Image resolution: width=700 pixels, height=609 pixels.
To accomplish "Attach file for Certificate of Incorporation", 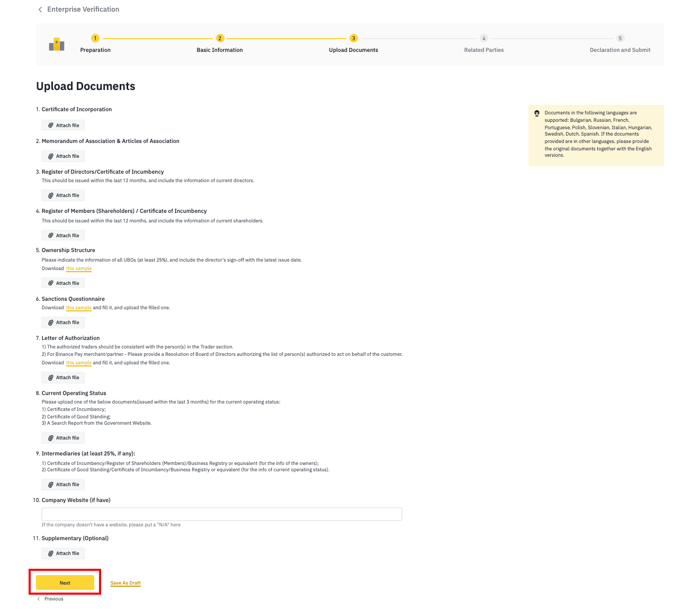I will point(63,126).
